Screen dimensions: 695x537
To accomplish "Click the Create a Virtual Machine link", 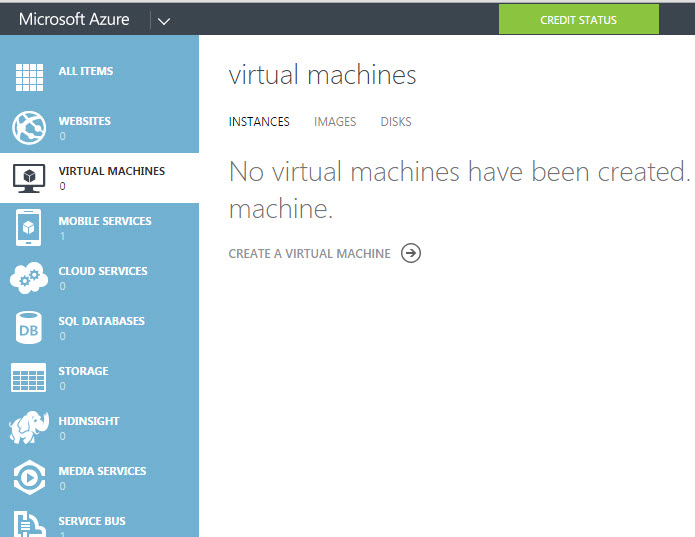I will click(309, 253).
